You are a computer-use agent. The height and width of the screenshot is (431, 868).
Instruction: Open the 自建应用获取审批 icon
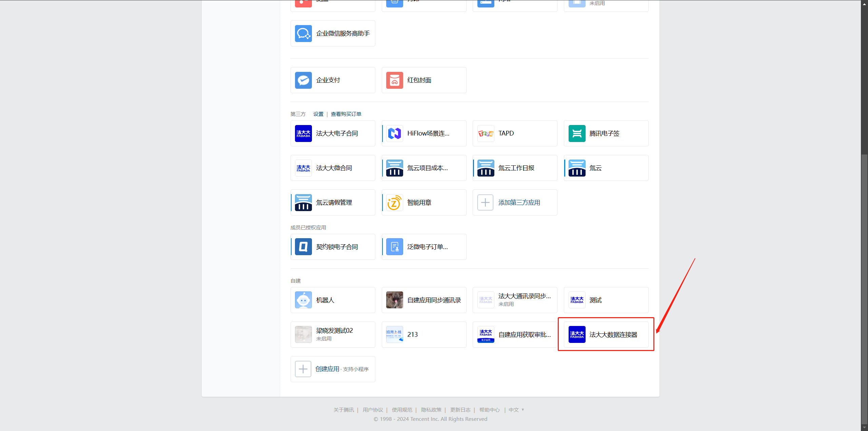click(x=486, y=335)
